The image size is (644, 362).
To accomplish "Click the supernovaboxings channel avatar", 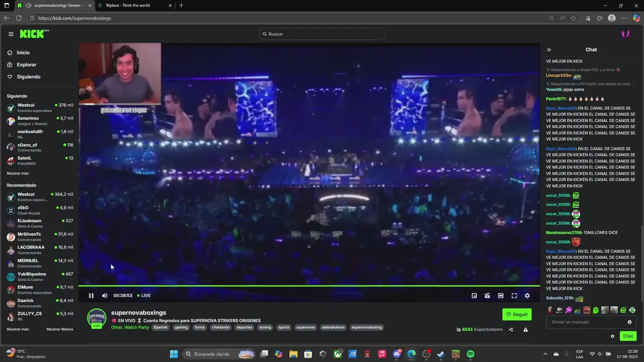I will point(97,318).
